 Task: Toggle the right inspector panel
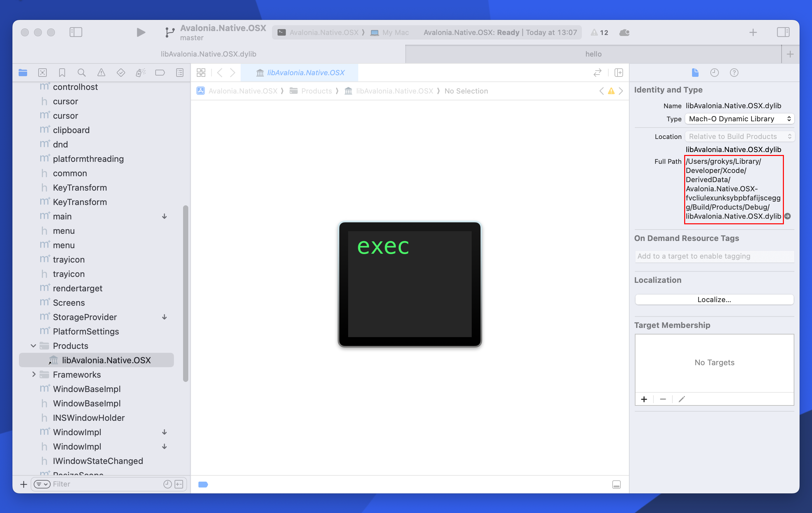point(783,32)
